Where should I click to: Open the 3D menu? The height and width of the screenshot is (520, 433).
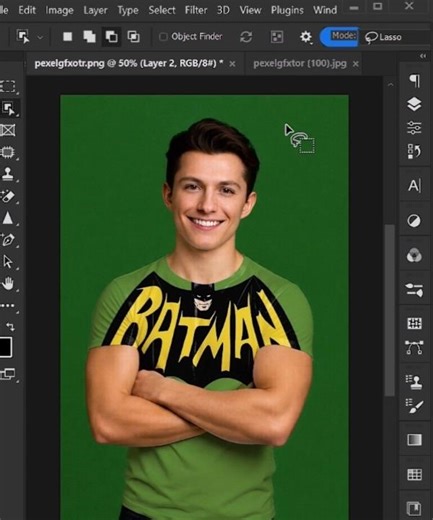(223, 10)
